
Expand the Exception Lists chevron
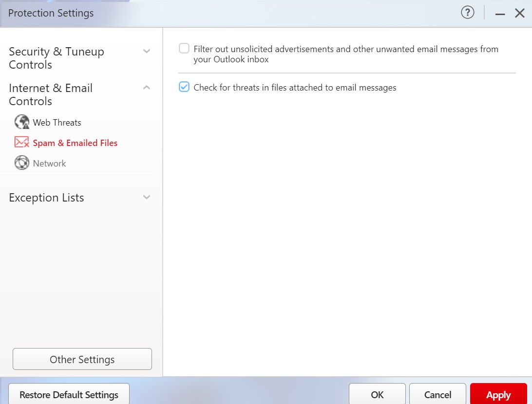point(147,197)
